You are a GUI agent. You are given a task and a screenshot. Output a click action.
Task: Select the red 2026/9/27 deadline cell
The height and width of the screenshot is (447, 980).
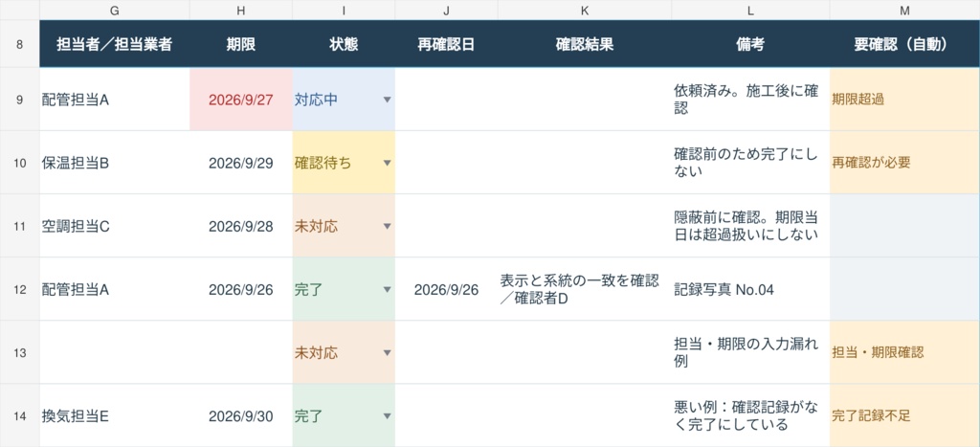tap(241, 100)
